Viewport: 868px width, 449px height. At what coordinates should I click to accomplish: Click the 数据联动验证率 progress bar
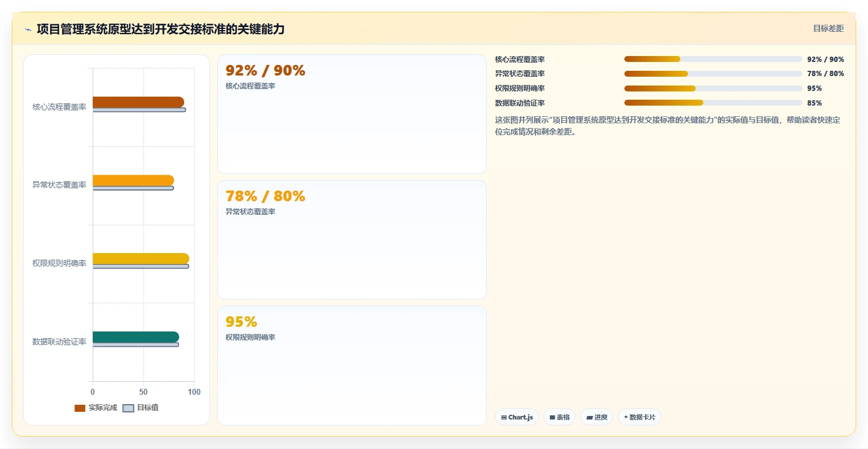coord(713,103)
